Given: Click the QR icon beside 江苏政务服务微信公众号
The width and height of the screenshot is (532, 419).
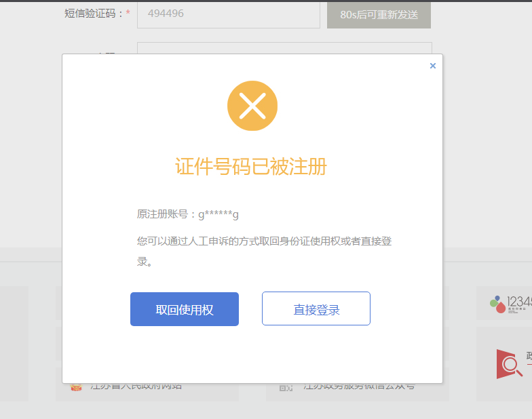Looking at the screenshot, I should (x=286, y=387).
